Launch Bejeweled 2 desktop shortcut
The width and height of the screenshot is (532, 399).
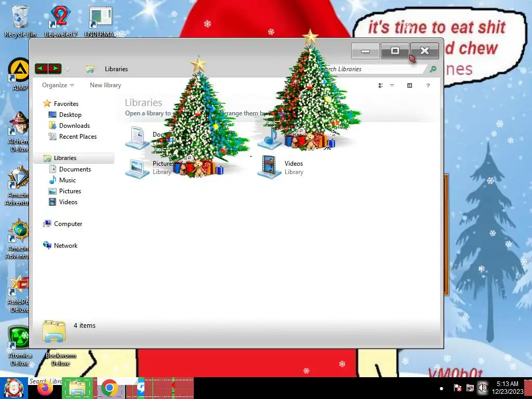(x=60, y=21)
